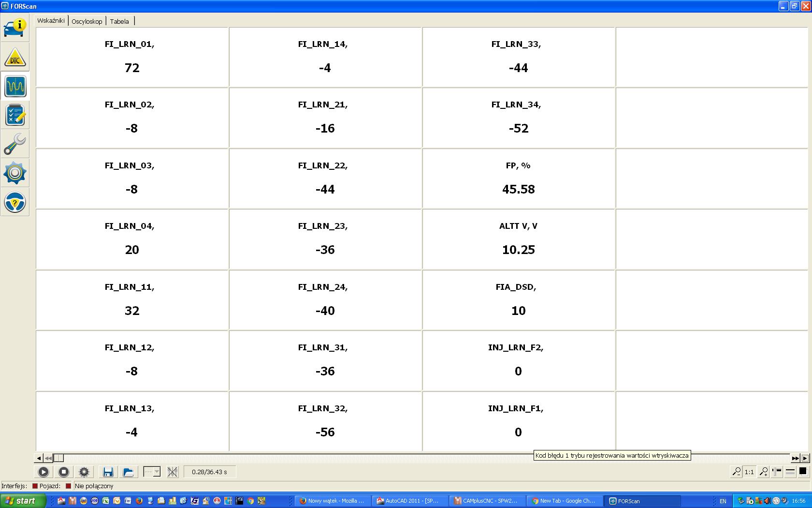Save the recorded data with floppy icon
Screen dimensions: 812x508
click(108, 472)
